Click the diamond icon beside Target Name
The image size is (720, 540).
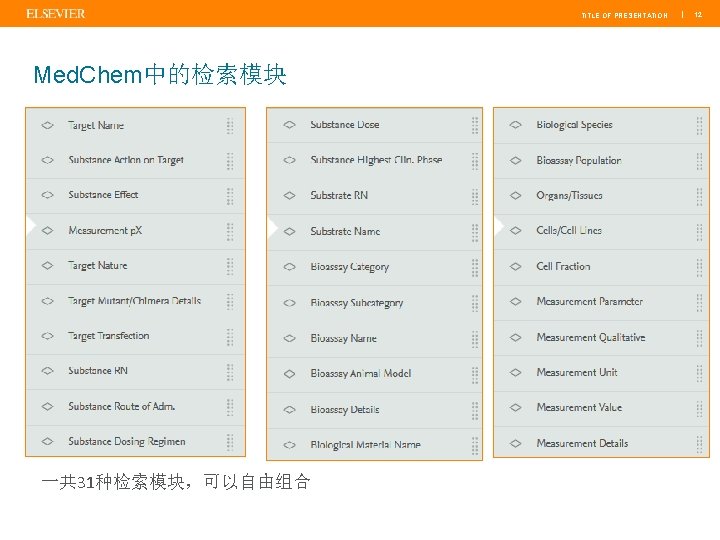47,125
